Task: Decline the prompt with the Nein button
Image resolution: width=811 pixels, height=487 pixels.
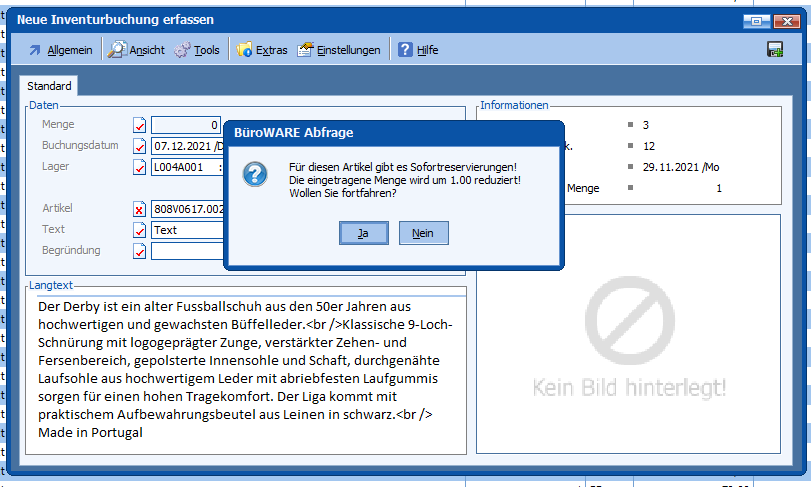Action: click(423, 233)
